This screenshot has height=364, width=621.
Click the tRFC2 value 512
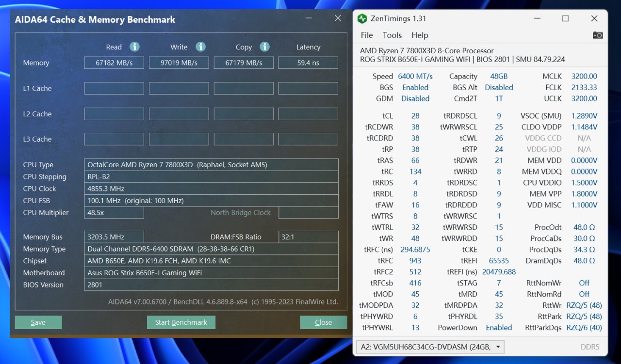pyautogui.click(x=415, y=272)
